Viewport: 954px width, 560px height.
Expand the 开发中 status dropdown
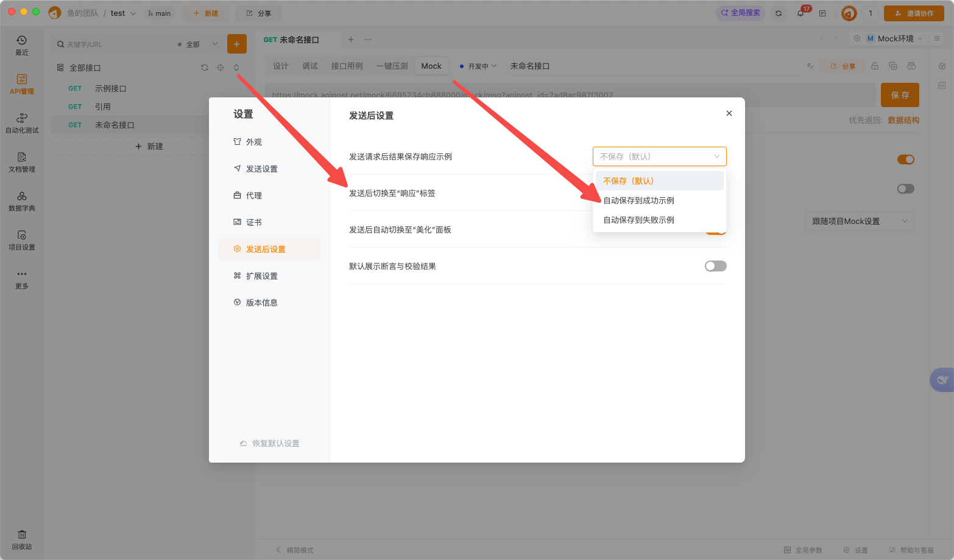click(478, 66)
